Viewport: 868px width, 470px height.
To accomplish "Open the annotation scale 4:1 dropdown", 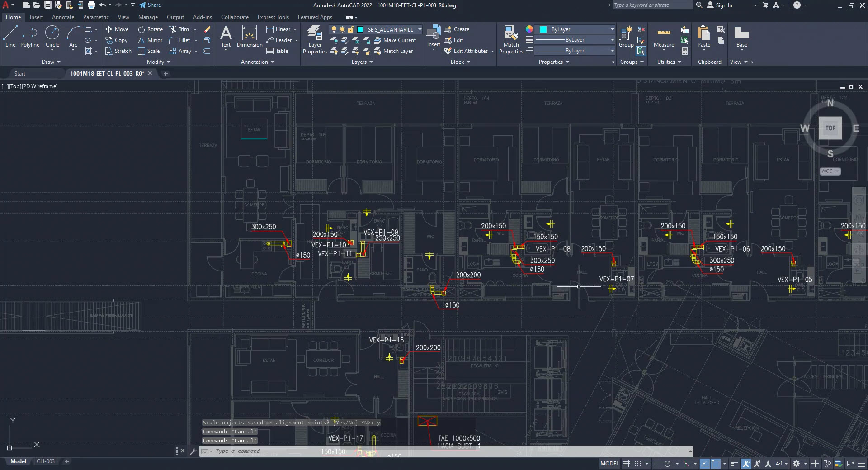I will click(x=782, y=464).
